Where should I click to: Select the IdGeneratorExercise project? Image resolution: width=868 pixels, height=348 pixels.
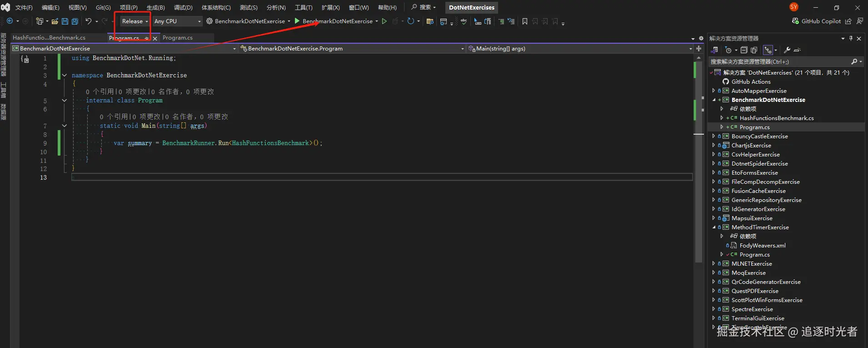tap(758, 209)
